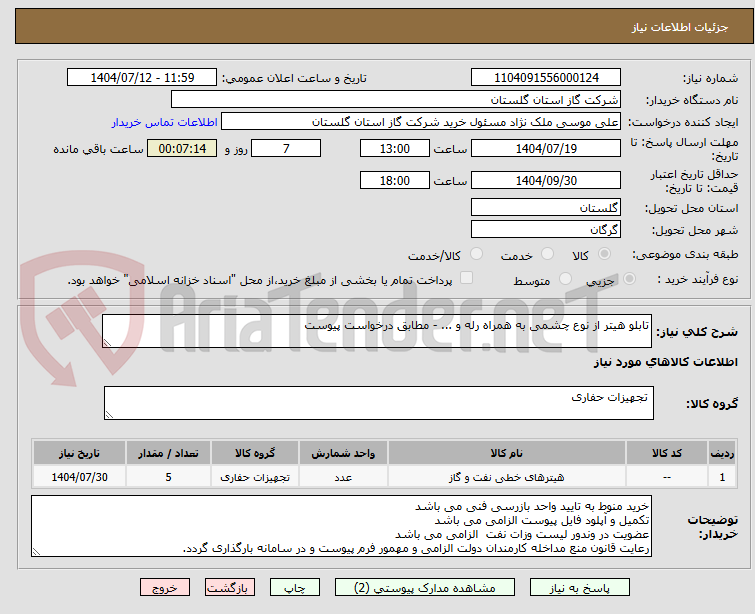Screen dimensions: 755x614
Task: Click the خروج exit button
Action: 165,588
